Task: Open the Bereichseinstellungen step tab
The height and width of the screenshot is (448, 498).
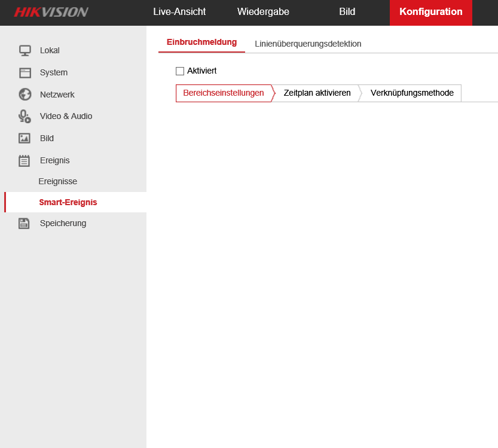Action: pyautogui.click(x=223, y=93)
